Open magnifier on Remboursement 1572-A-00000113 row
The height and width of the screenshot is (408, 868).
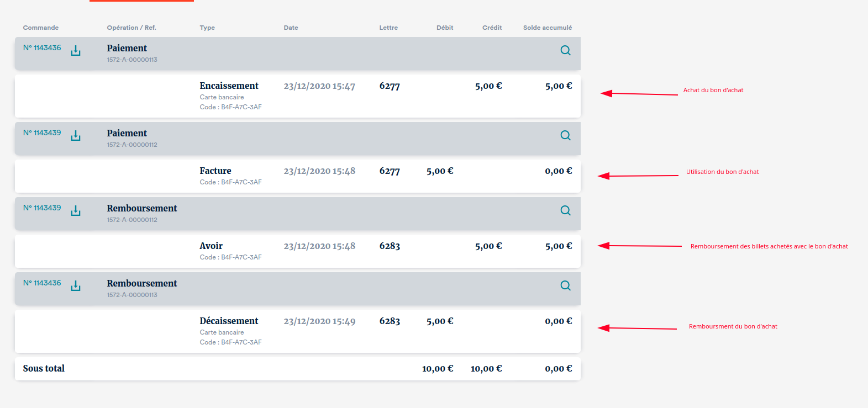565,285
